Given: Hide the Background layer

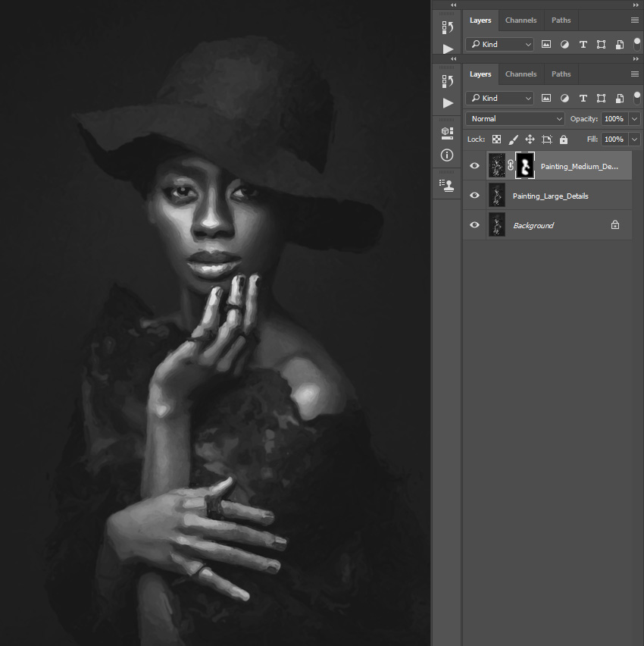Looking at the screenshot, I should pos(474,225).
